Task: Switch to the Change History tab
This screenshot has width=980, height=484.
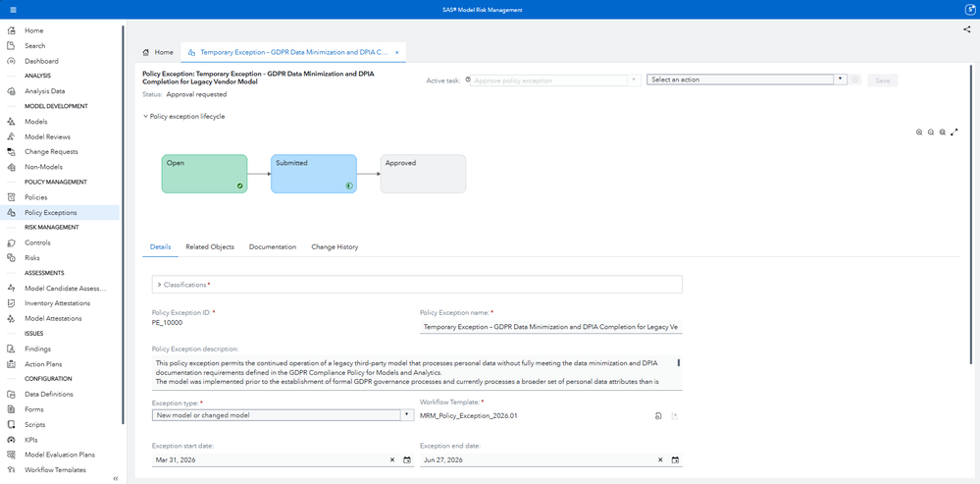Action: click(x=335, y=247)
